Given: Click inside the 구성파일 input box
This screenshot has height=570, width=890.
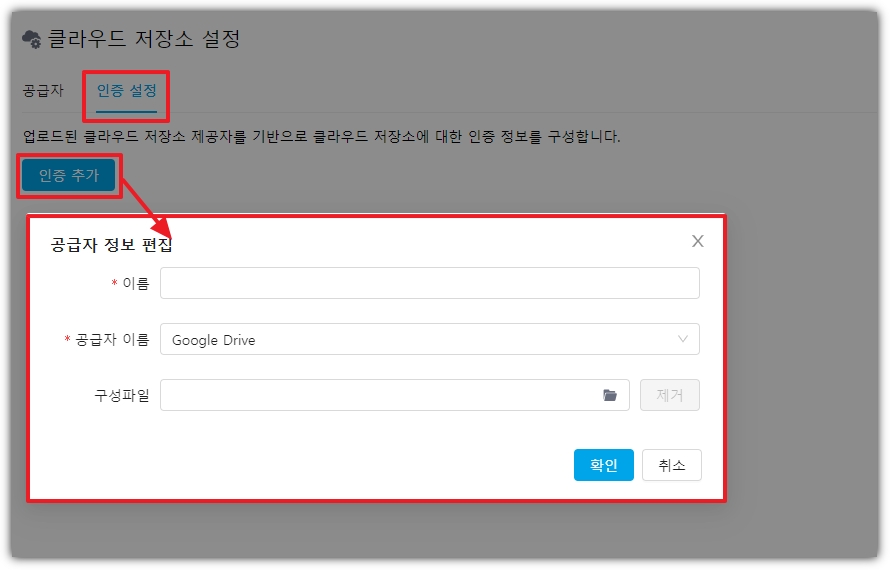Looking at the screenshot, I should [380, 395].
